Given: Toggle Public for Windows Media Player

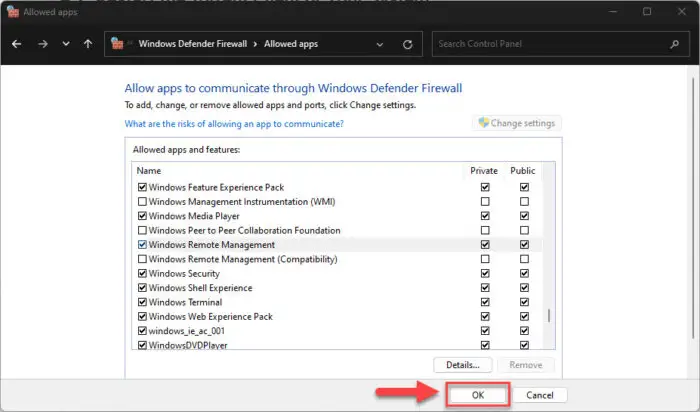Looking at the screenshot, I should [x=524, y=216].
